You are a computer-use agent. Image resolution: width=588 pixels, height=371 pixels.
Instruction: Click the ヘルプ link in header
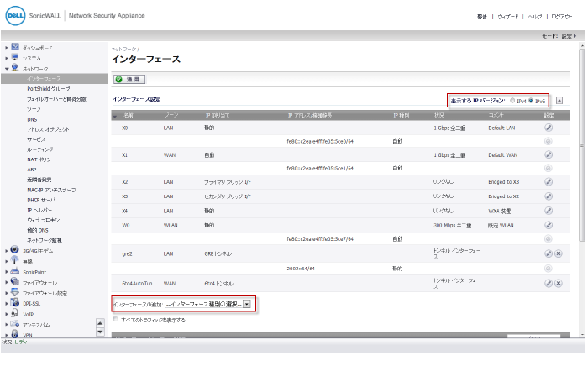(x=535, y=17)
